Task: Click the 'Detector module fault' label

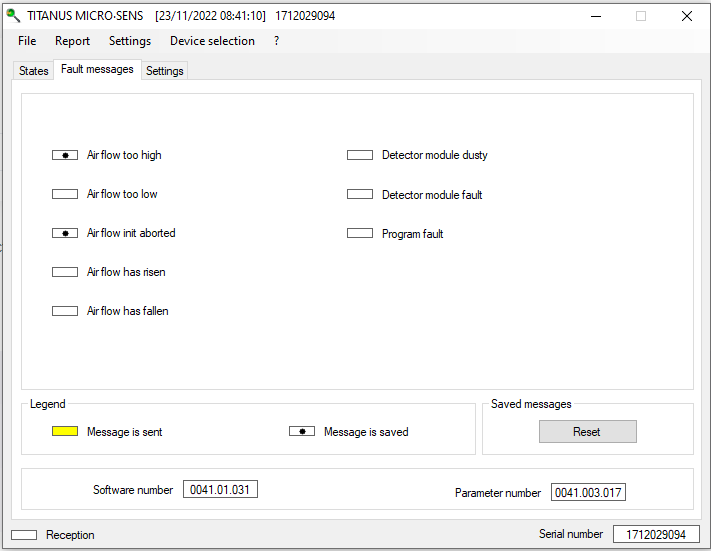Action: 432,195
